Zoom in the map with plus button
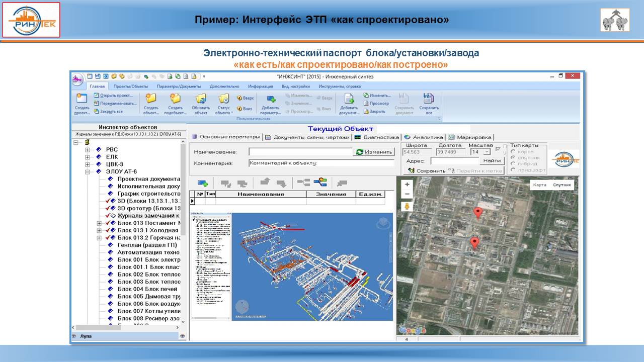 coord(408,185)
